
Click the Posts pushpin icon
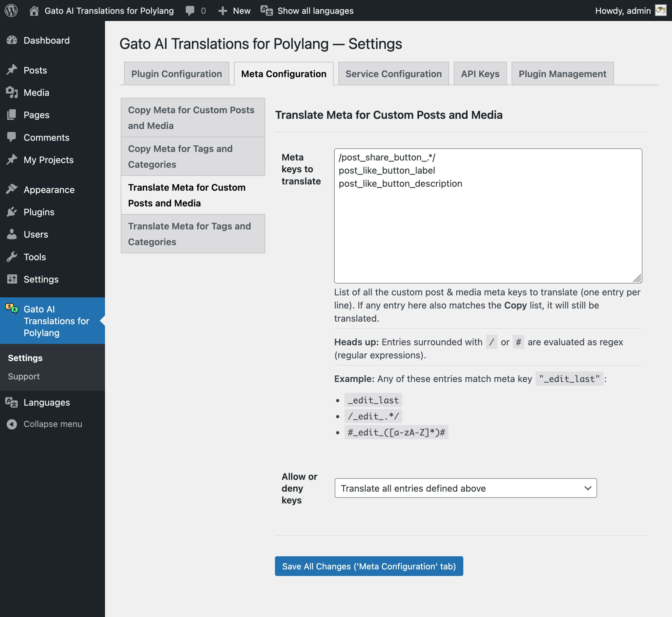pyautogui.click(x=12, y=70)
